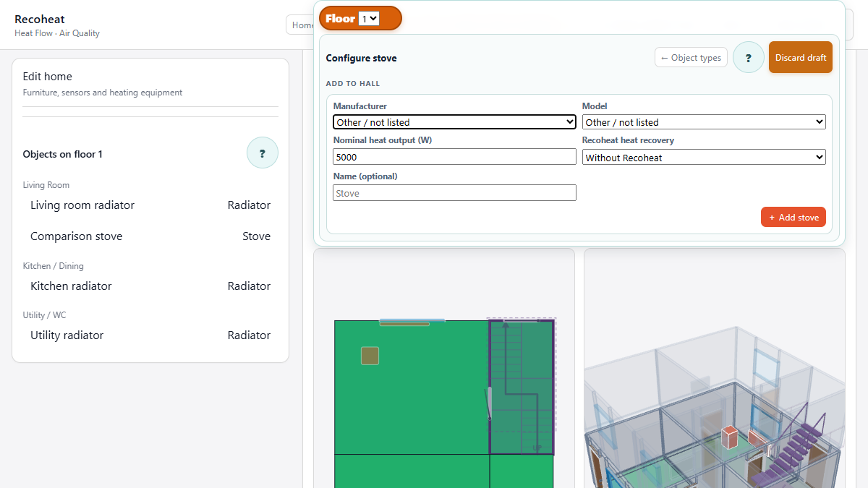This screenshot has height=488, width=868.
Task: Click the Objects on floor 1 heading
Action: [x=63, y=154]
